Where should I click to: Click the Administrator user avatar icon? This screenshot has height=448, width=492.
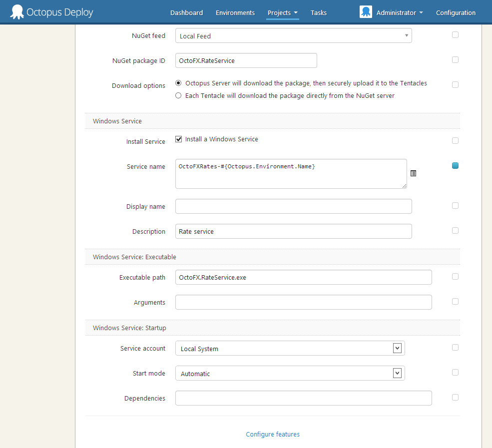(366, 12)
